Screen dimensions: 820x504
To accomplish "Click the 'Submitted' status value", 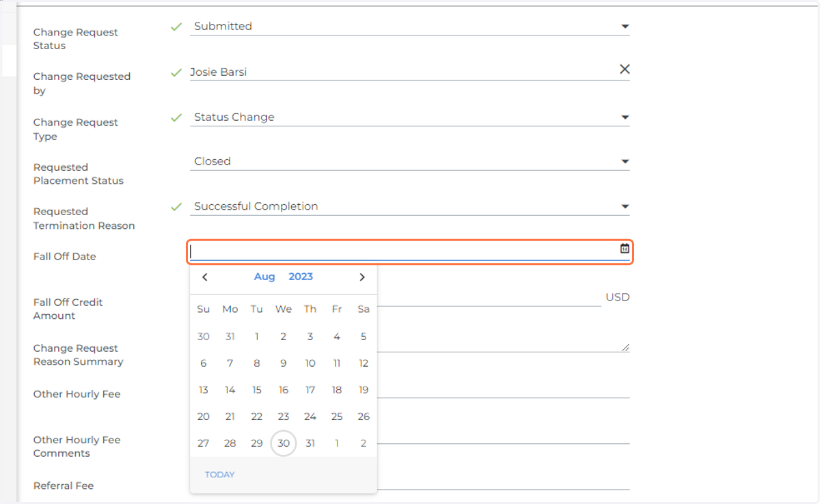I will 223,26.
